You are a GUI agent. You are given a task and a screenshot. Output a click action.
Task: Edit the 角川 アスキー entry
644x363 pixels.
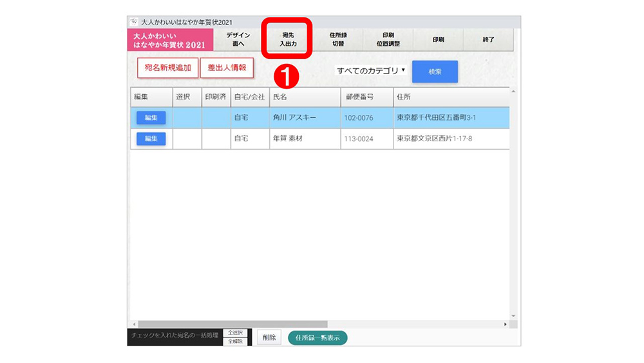151,118
